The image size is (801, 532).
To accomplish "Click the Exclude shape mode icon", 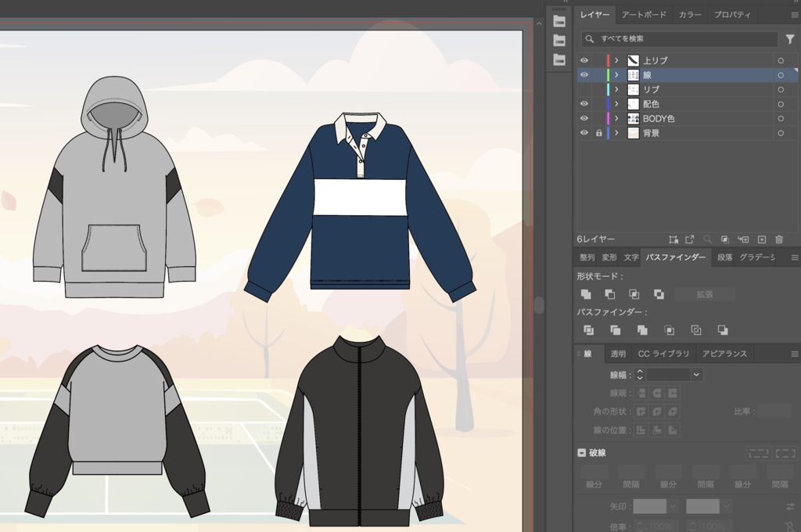I will pos(659,294).
